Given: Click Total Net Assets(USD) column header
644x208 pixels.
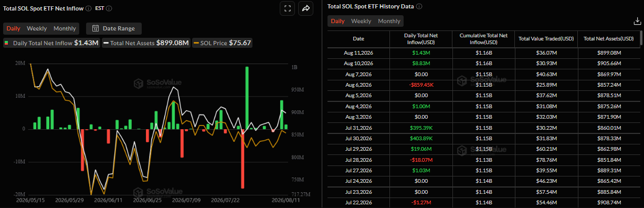Looking at the screenshot, I should coord(609,39).
